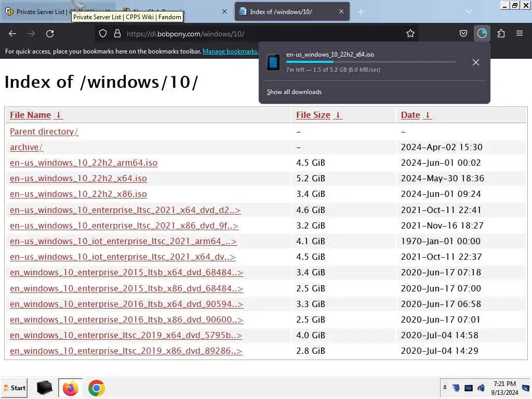The image size is (532, 399).
Task: Download iot enterprise ltsc 2021 arm64 ISO
Action: click(123, 241)
